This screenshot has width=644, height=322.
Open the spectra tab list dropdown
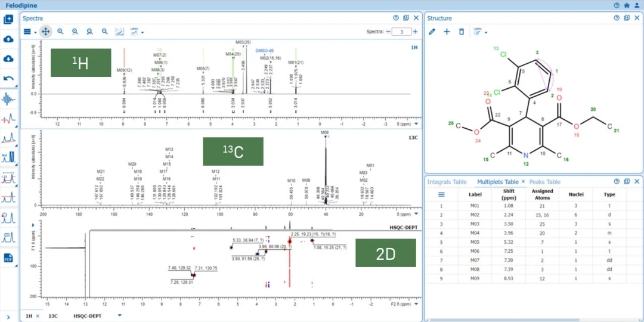point(120,315)
